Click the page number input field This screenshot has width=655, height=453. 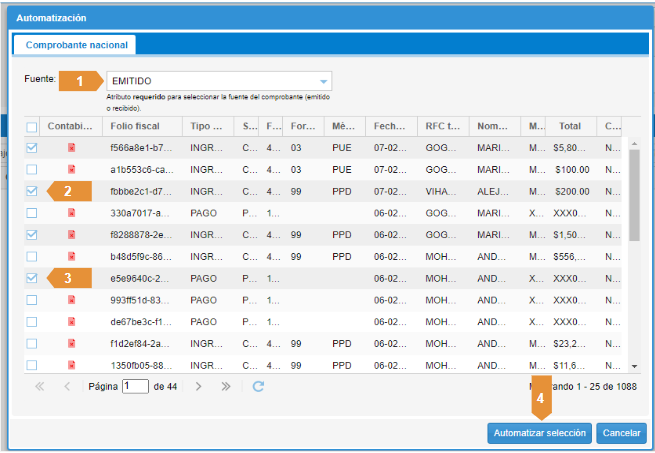coord(135,386)
